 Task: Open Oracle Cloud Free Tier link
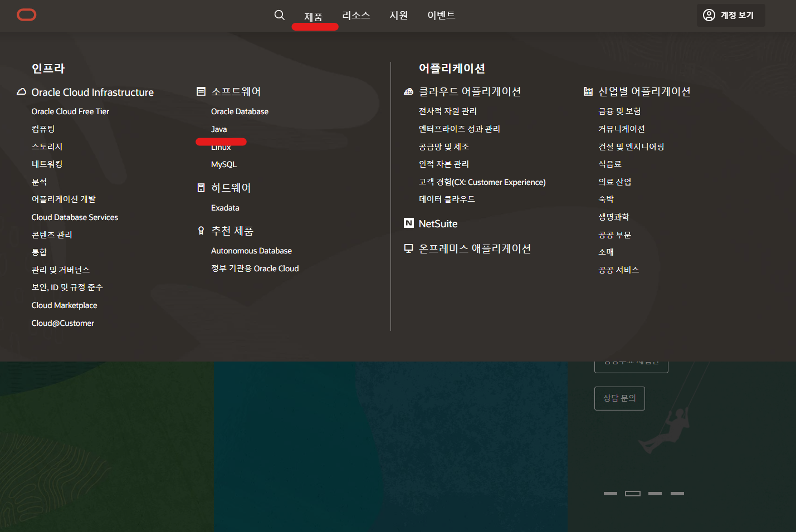coord(70,111)
